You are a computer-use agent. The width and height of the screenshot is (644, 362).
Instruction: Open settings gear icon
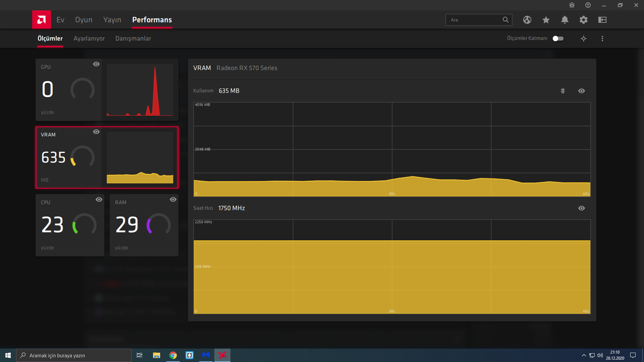583,20
